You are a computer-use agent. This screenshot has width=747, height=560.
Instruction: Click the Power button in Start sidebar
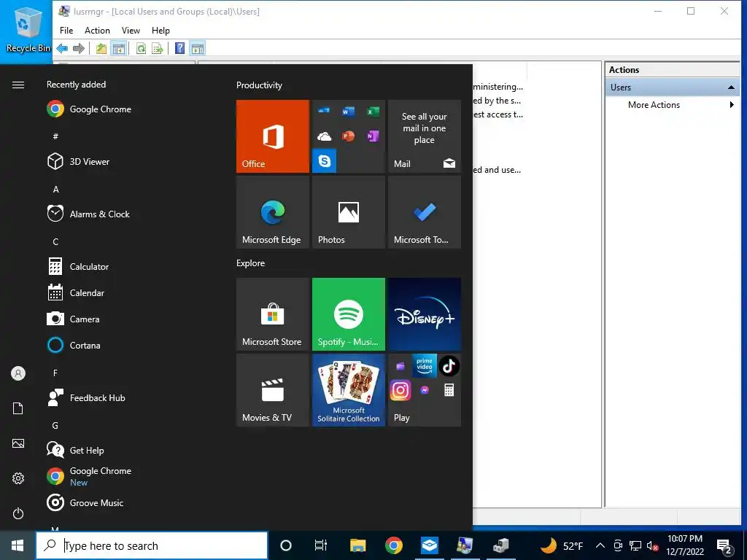coord(18,513)
